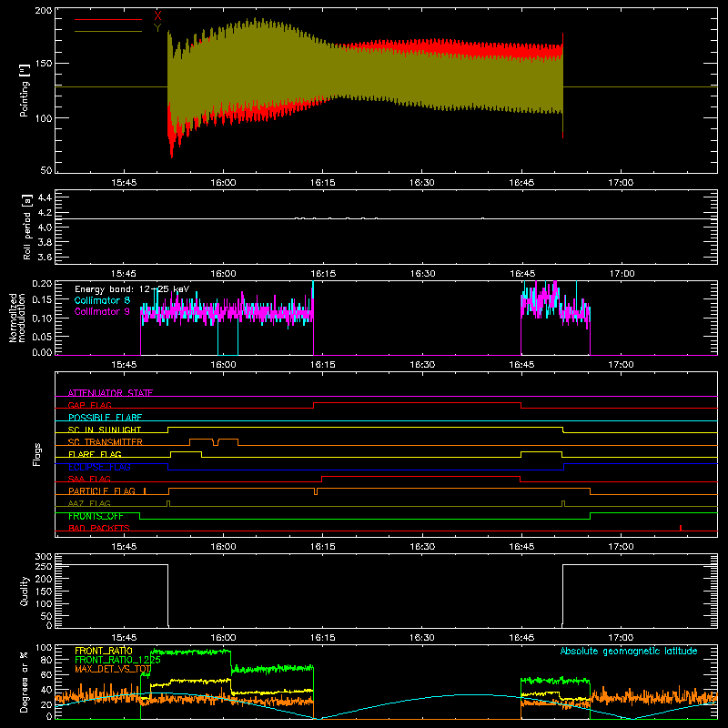
Task: Click the POSSIBLE_FLARE label
Action: (x=105, y=418)
